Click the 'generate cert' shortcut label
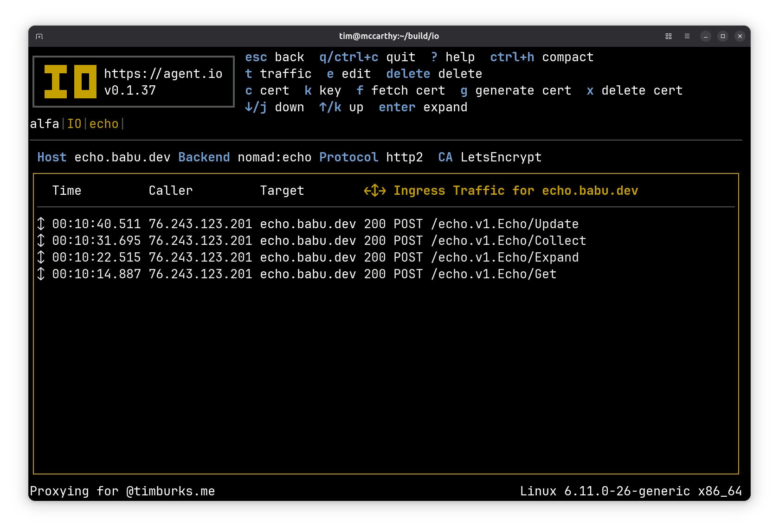This screenshot has height=532, width=779. pyautogui.click(x=522, y=90)
